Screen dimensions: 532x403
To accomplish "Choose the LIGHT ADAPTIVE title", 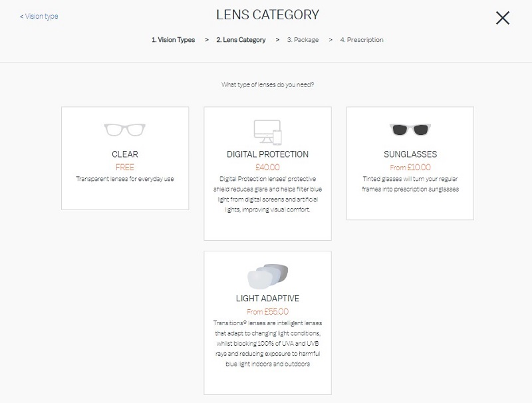I will pos(268,299).
